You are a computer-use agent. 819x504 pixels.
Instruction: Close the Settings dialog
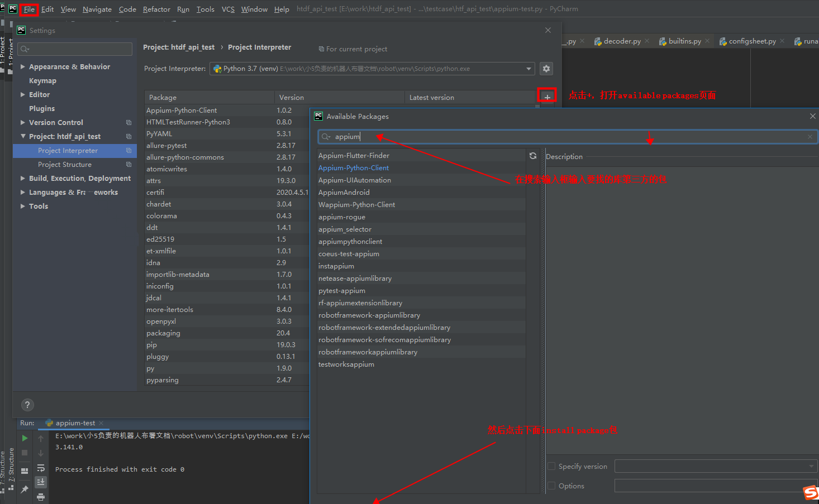tap(548, 30)
